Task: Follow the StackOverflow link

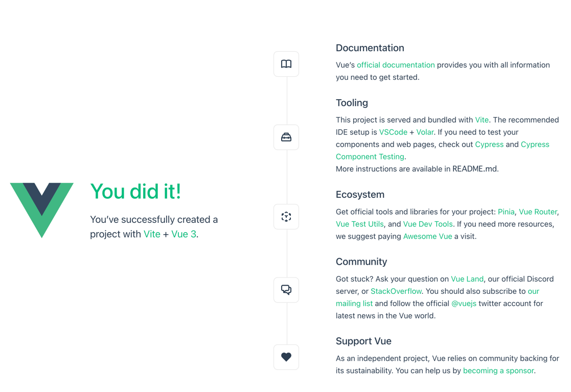Action: (396, 291)
